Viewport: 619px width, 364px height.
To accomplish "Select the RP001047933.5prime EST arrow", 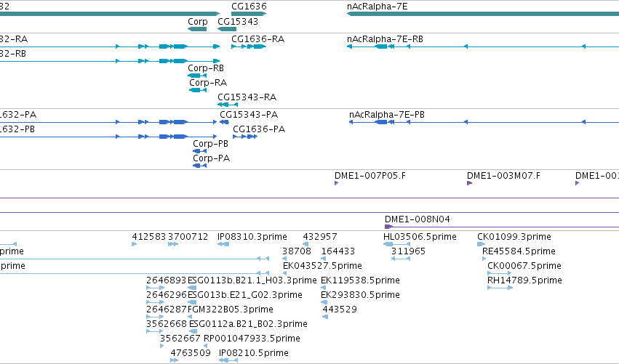I will pyautogui.click(x=205, y=346).
